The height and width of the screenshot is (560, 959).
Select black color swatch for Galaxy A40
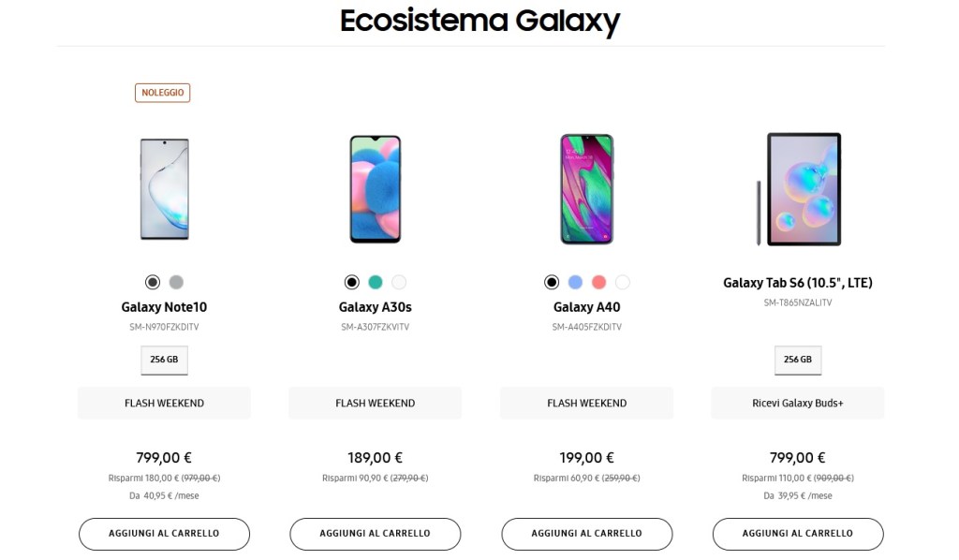552,282
